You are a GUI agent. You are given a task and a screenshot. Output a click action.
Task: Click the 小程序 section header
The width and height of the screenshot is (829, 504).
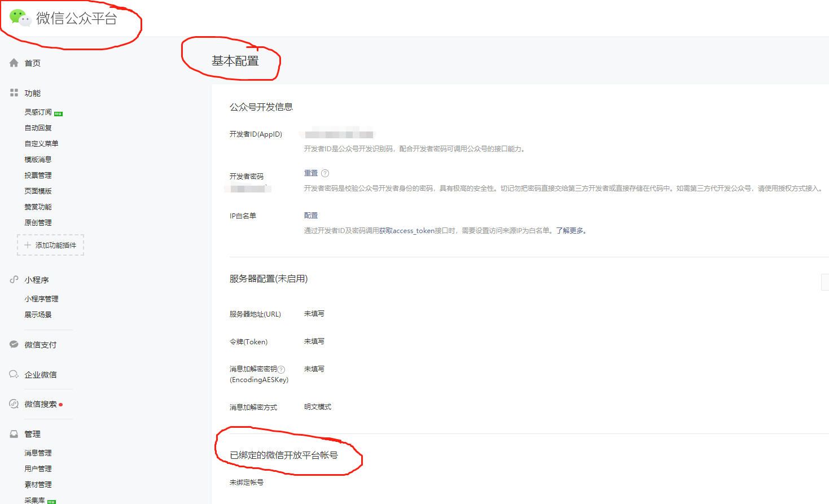pos(37,280)
